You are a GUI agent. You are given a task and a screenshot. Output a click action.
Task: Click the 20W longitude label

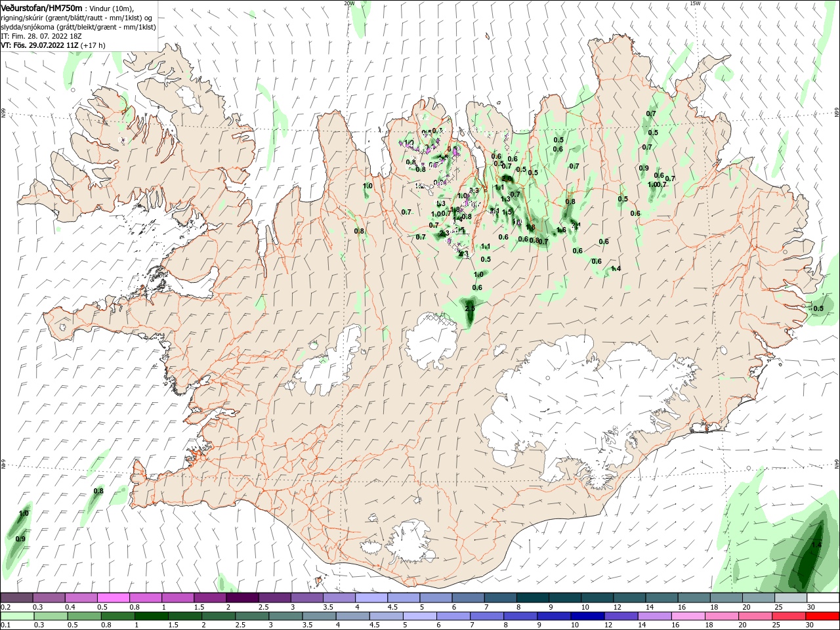click(x=349, y=3)
